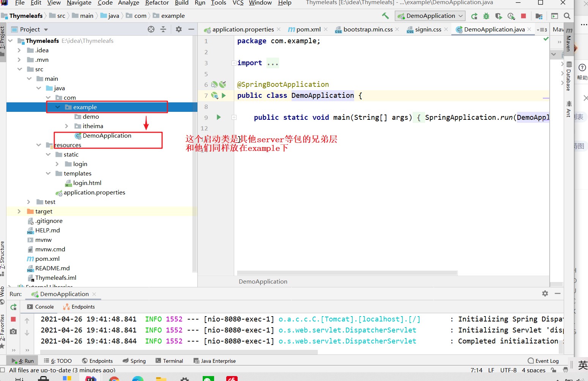
Task: Open the Navigate menu
Action: (79, 3)
